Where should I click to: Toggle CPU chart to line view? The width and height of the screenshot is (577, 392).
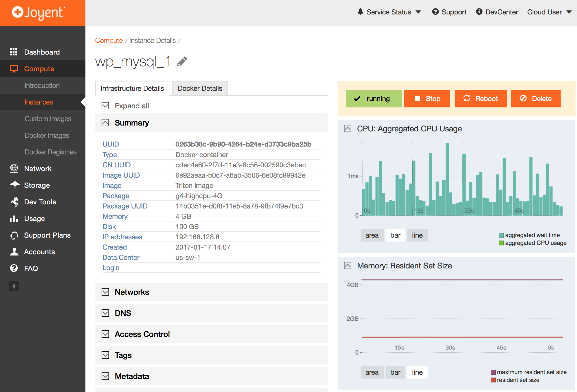coord(417,235)
